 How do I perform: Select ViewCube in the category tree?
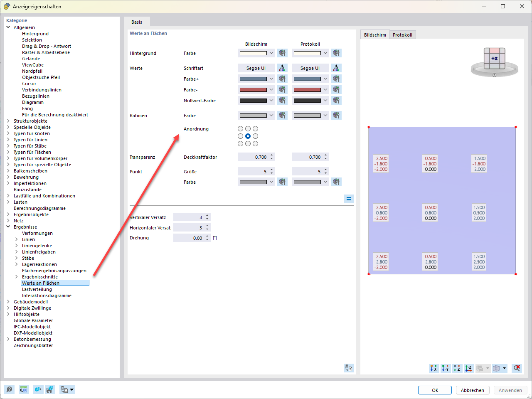tap(33, 65)
